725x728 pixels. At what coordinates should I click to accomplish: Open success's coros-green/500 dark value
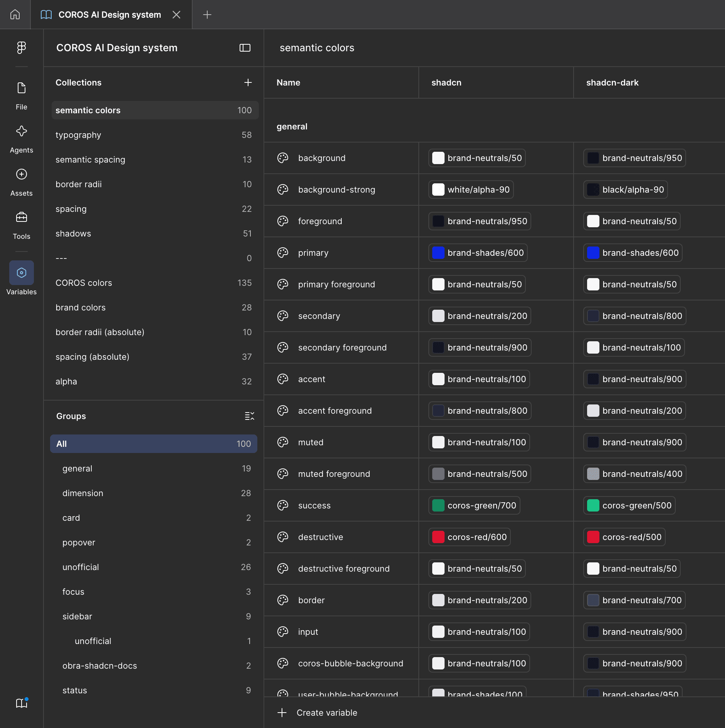629,505
